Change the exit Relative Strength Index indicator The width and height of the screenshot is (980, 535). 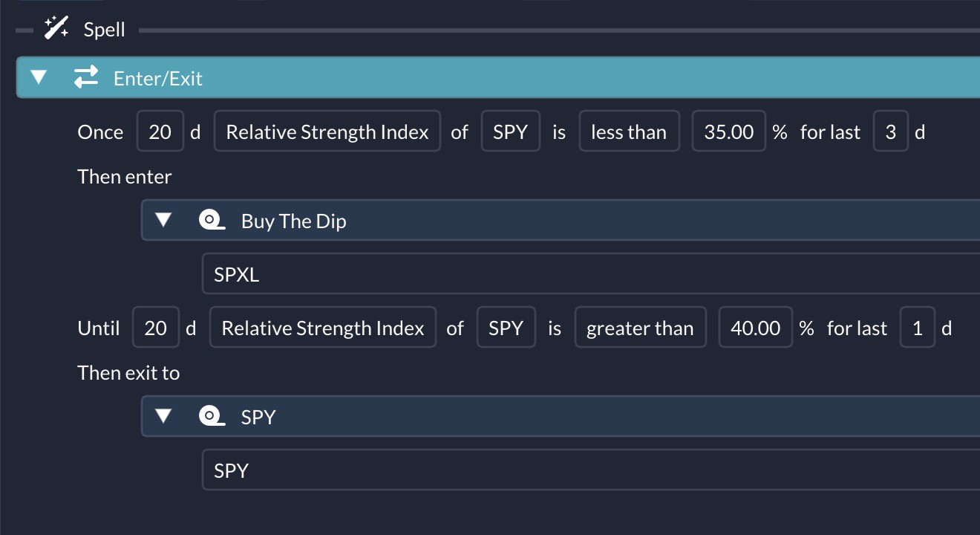coord(323,328)
